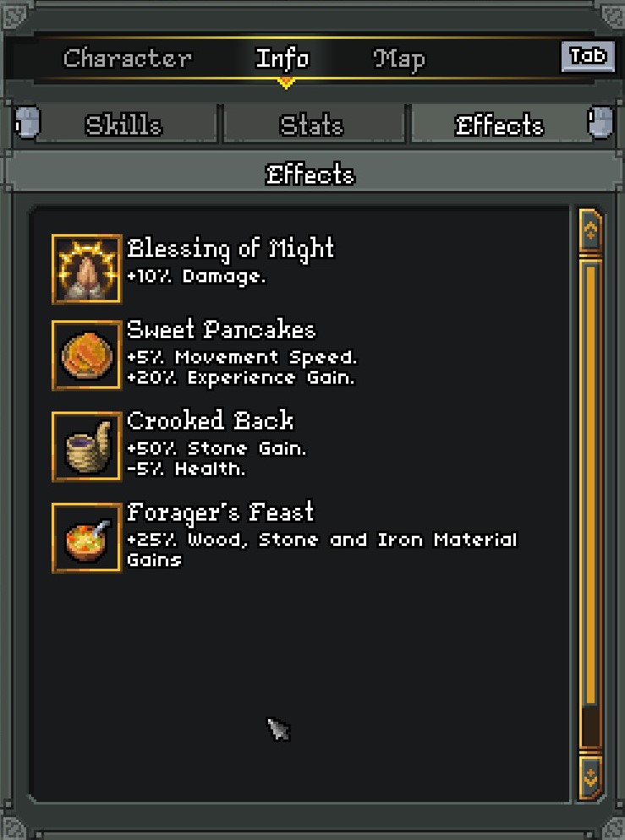The height and width of the screenshot is (840, 625).
Task: Select the Sweet Pancakes effect icon
Action: [87, 355]
